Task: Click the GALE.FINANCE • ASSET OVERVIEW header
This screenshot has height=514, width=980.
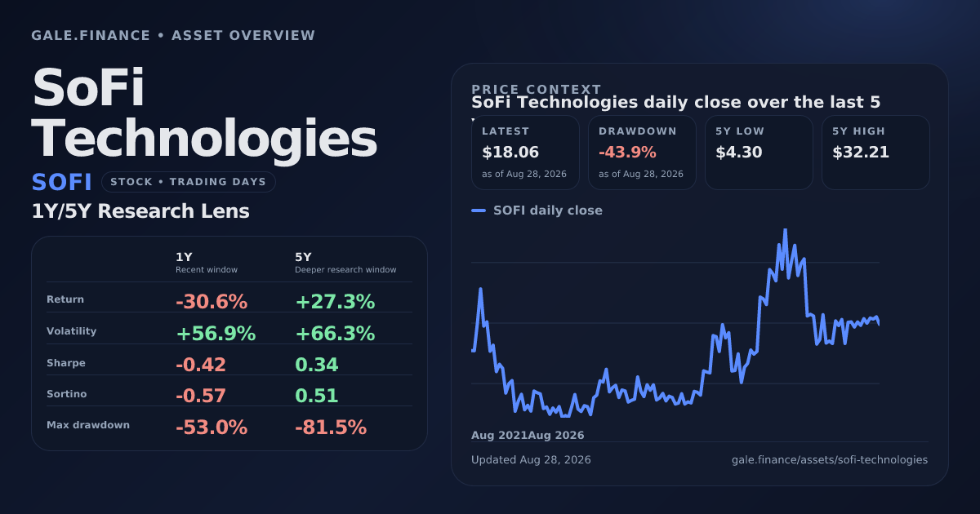Action: (173, 36)
